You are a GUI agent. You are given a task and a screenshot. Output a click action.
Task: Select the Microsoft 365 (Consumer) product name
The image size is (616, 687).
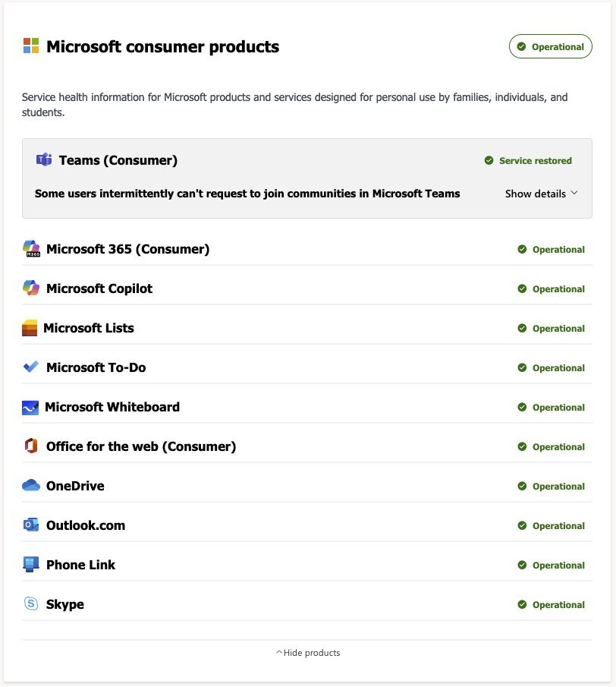pos(128,249)
